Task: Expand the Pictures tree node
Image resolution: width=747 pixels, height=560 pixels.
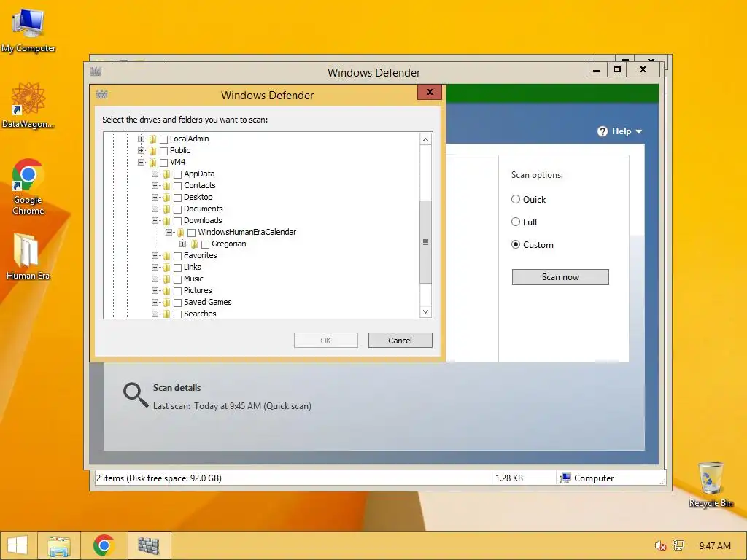Action: coord(155,290)
